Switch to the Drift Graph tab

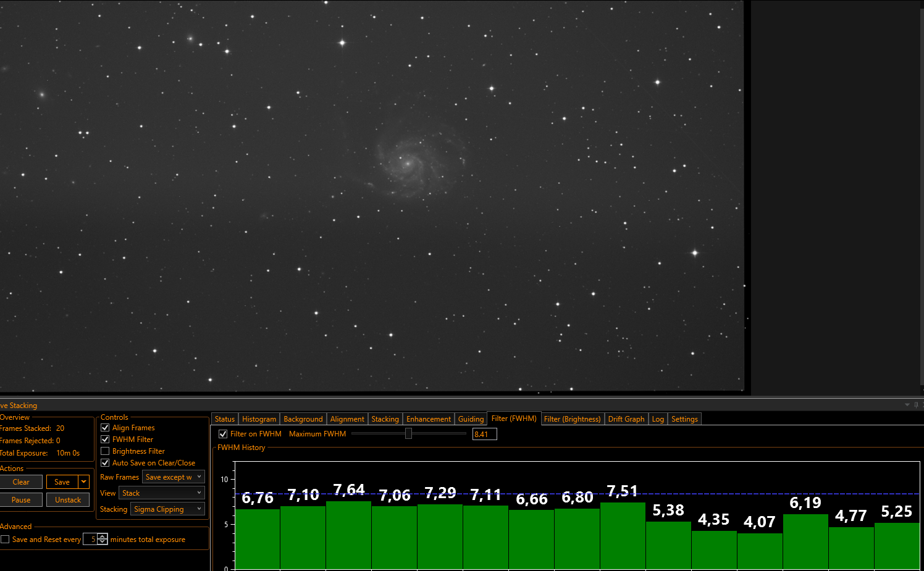coord(626,419)
